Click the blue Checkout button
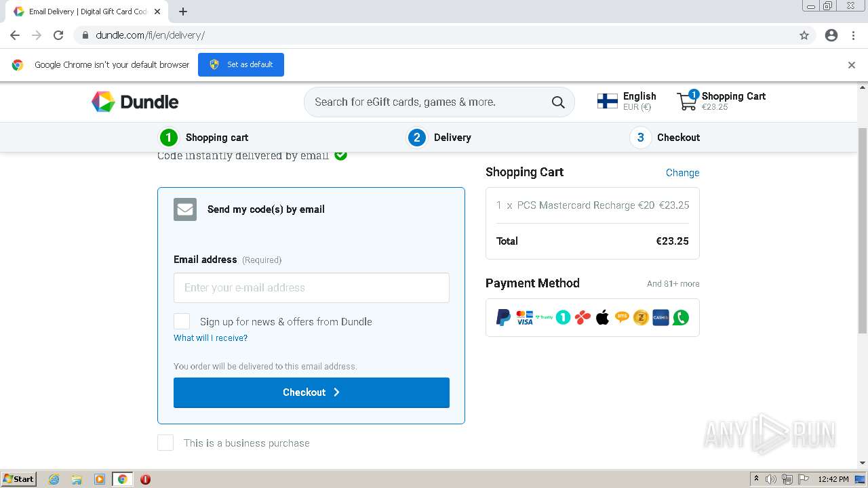Viewport: 868px width, 488px height. [311, 392]
